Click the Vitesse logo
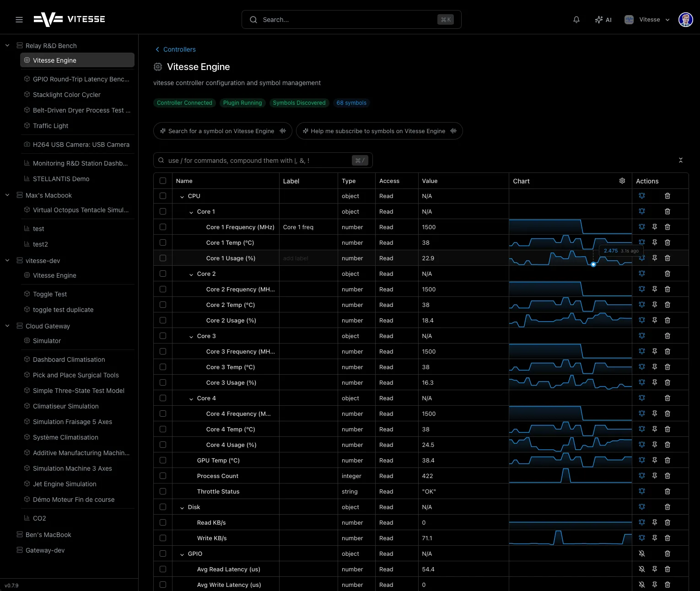 [70, 19]
